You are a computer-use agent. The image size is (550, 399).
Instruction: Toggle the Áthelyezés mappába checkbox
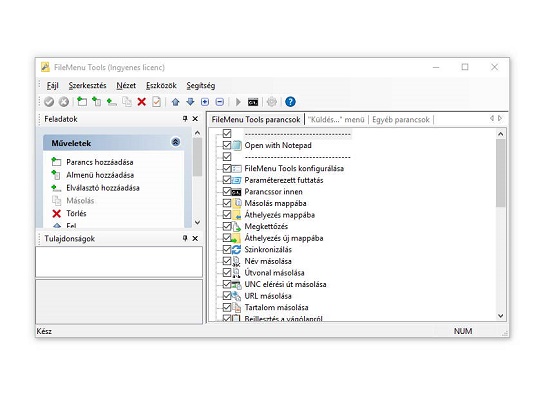pyautogui.click(x=227, y=215)
